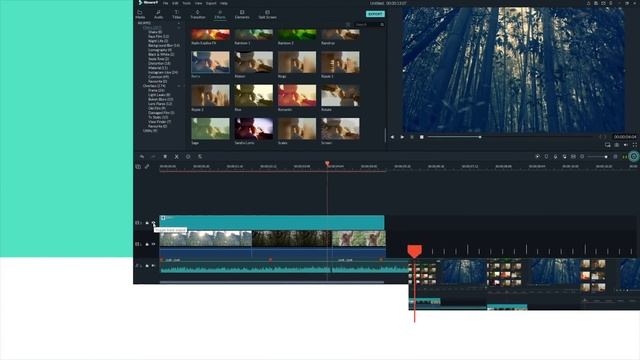Select the Rotate effect thumbnail

tap(340, 96)
